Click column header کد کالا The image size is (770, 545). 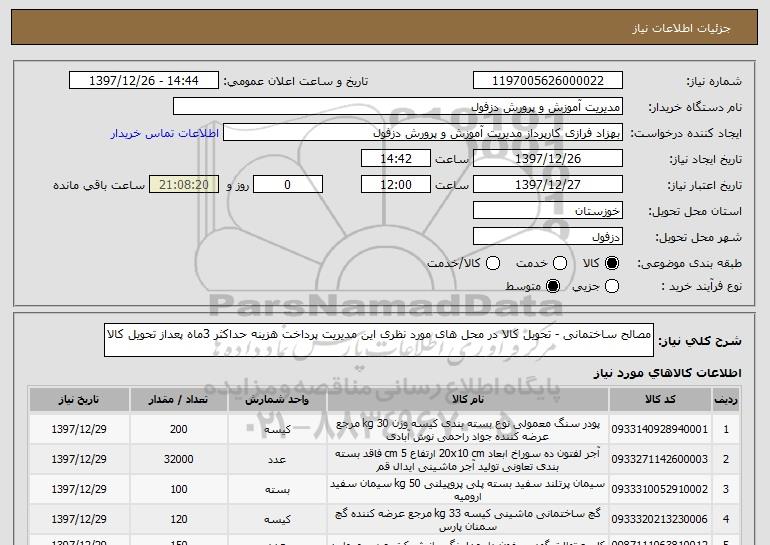[660, 400]
